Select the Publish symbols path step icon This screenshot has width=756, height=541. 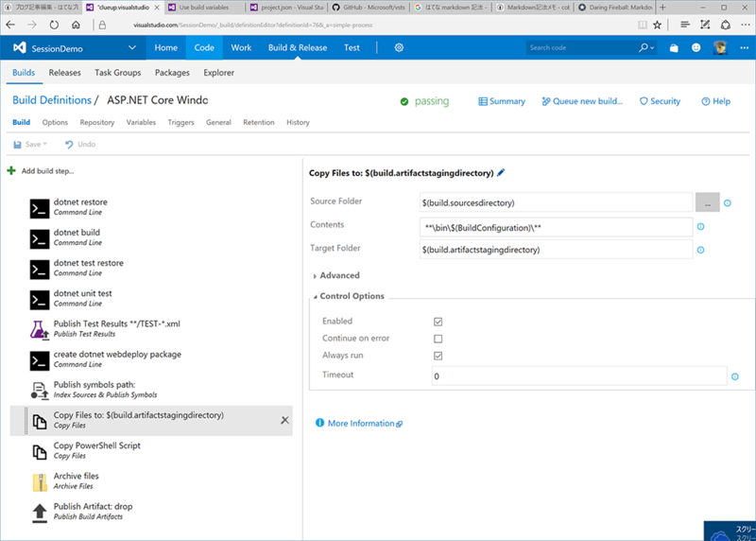tap(40, 391)
